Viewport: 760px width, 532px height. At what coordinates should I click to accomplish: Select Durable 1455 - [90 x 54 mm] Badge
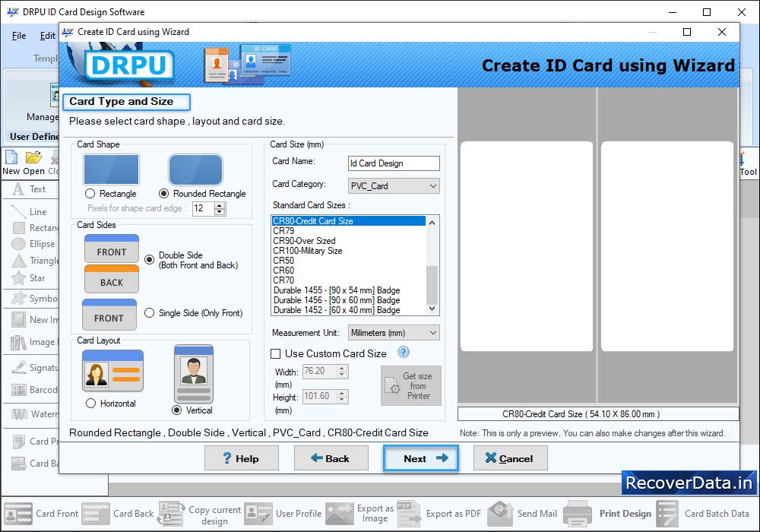tap(349, 290)
